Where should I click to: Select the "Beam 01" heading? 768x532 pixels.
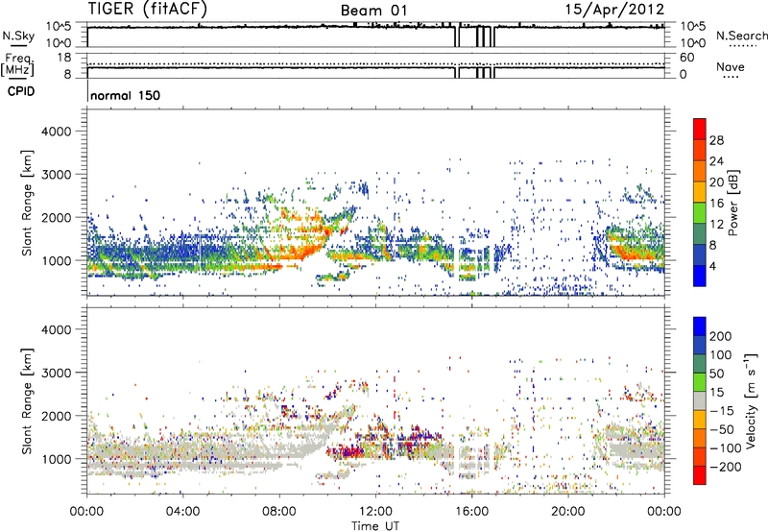373,11
